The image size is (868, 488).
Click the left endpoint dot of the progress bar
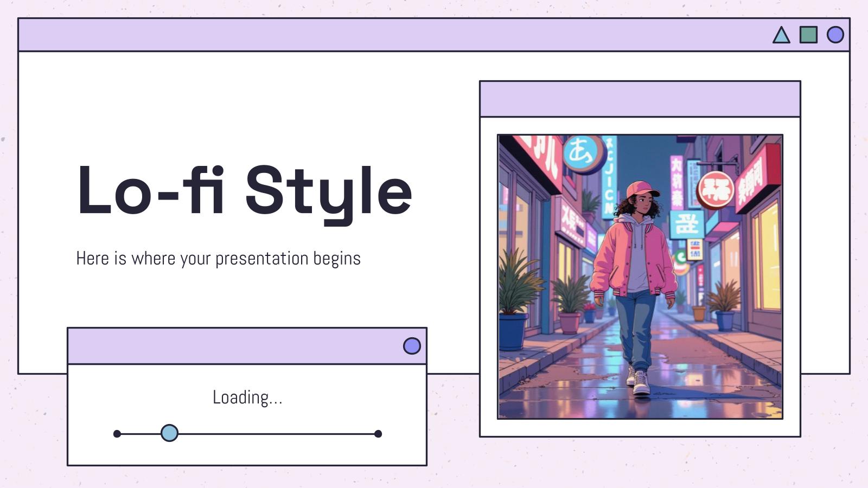(116, 433)
